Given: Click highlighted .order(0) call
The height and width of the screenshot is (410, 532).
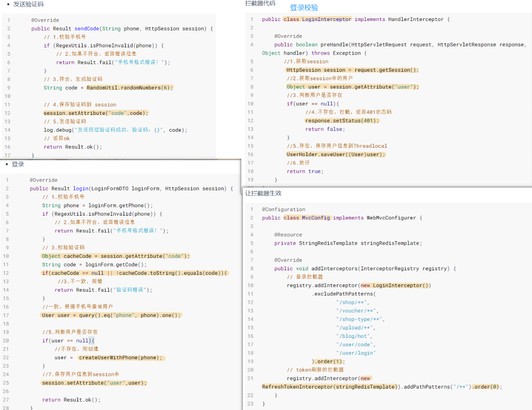Looking at the screenshot, I should coord(486,387).
